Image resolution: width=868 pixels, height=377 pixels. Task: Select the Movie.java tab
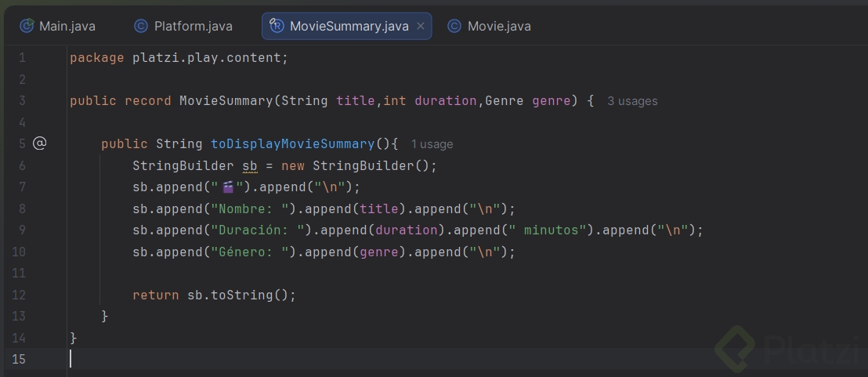click(x=499, y=26)
